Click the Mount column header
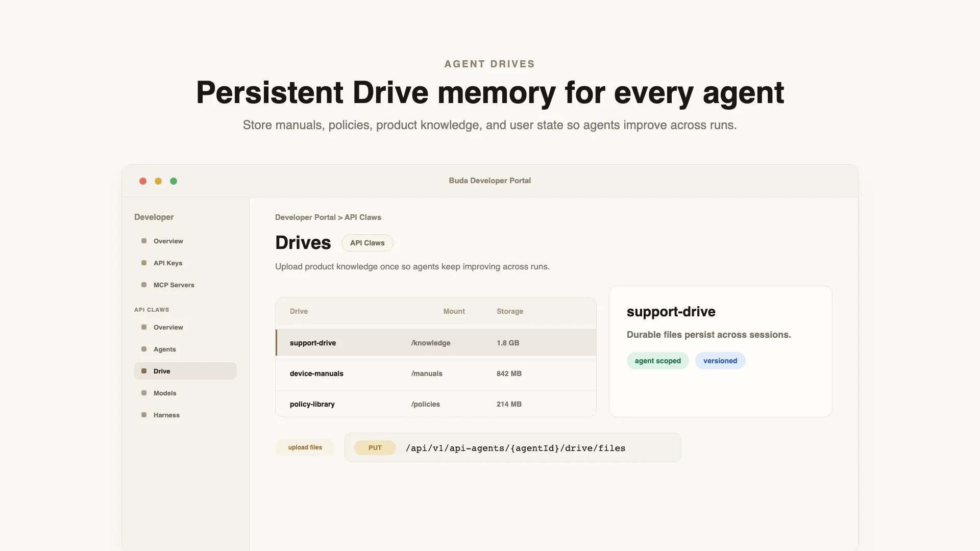The image size is (980, 551). tap(454, 311)
